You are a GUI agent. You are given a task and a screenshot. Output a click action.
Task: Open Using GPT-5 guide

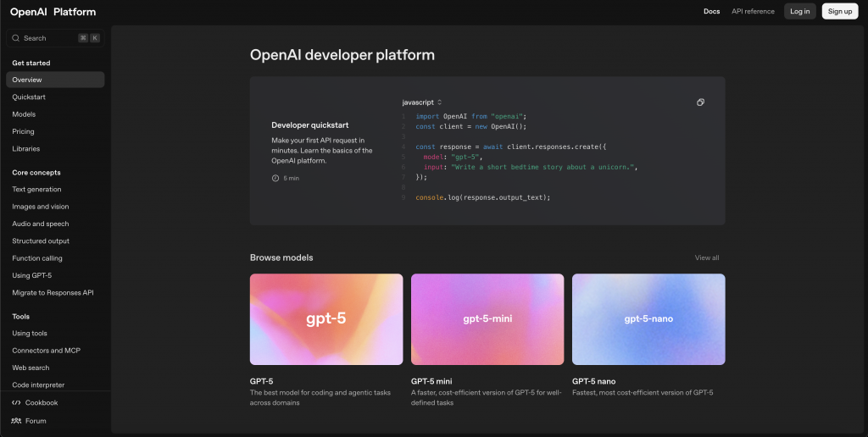(32, 275)
